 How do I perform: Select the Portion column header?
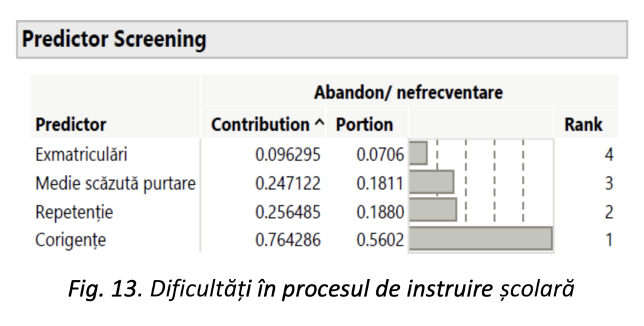(364, 124)
